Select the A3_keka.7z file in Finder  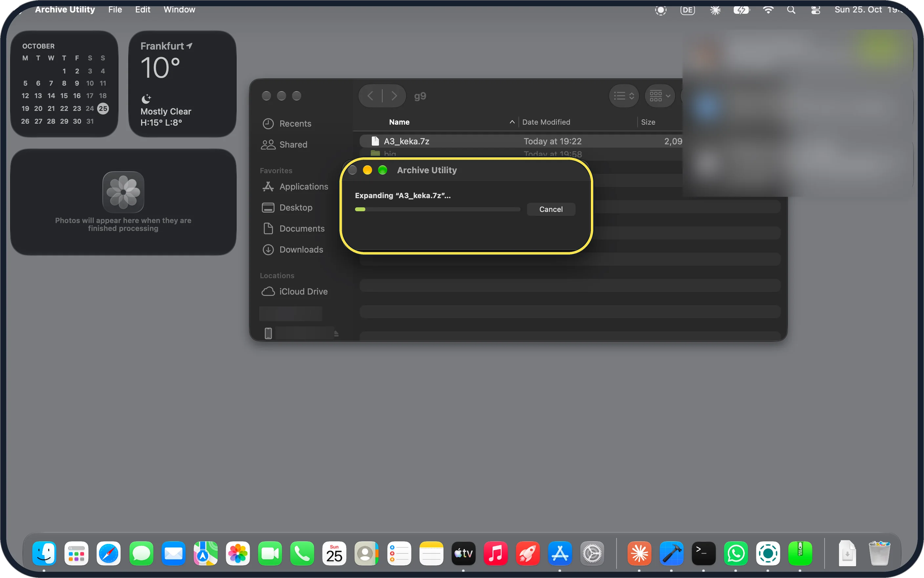point(521,141)
